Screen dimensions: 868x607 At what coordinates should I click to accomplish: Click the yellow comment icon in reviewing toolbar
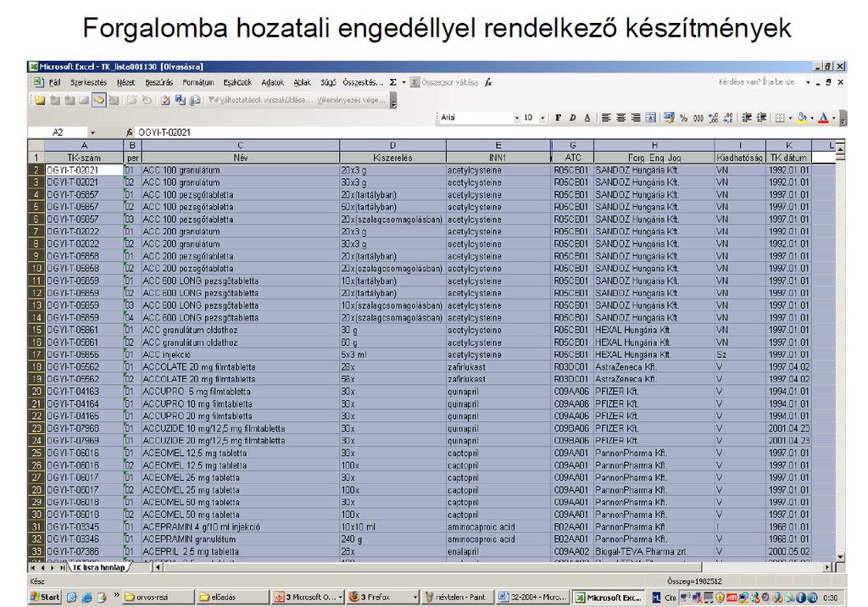99,100
